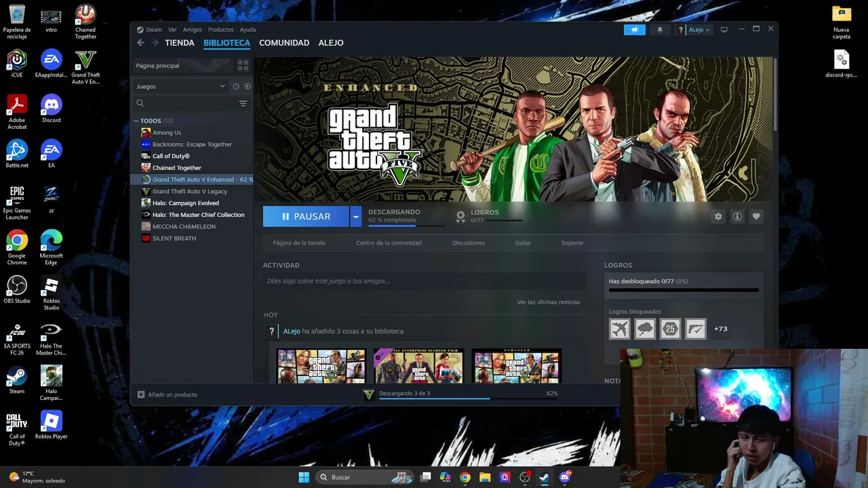The width and height of the screenshot is (868, 488).
Task: Open the Amigos menu
Action: click(x=193, y=30)
